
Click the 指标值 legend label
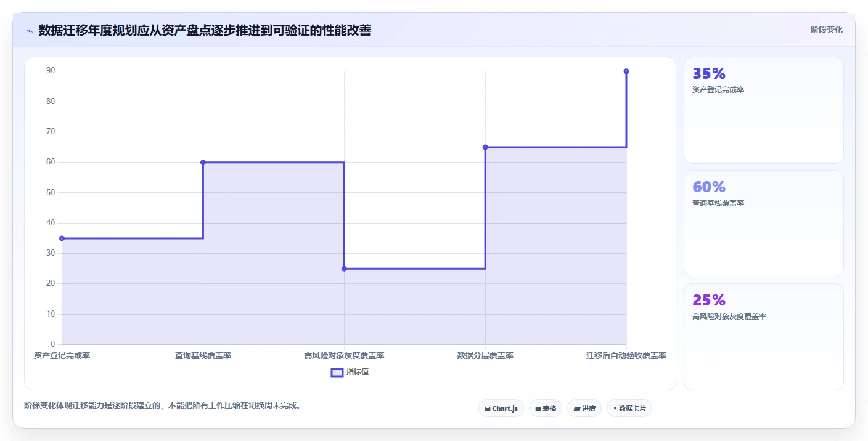point(358,372)
